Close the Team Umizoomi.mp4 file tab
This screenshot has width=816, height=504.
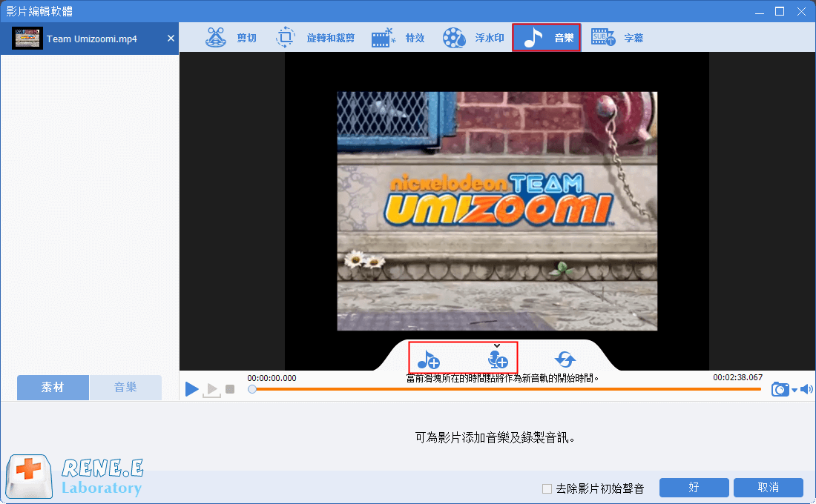click(x=171, y=38)
